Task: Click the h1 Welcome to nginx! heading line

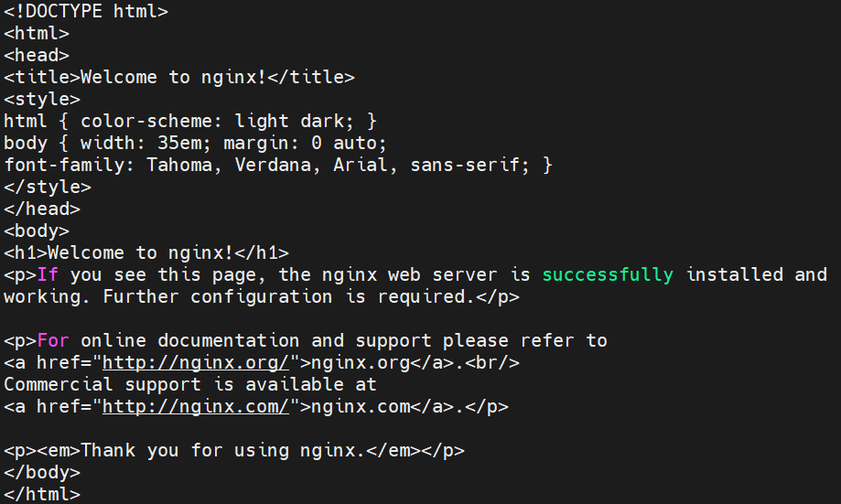Action: (146, 253)
